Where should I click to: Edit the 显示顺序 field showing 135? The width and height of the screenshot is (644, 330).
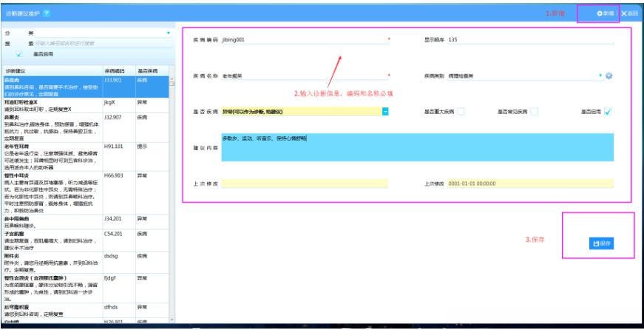coord(531,40)
